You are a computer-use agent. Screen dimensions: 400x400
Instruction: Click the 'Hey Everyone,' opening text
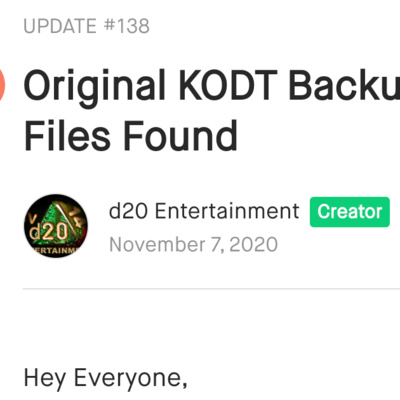(x=105, y=379)
